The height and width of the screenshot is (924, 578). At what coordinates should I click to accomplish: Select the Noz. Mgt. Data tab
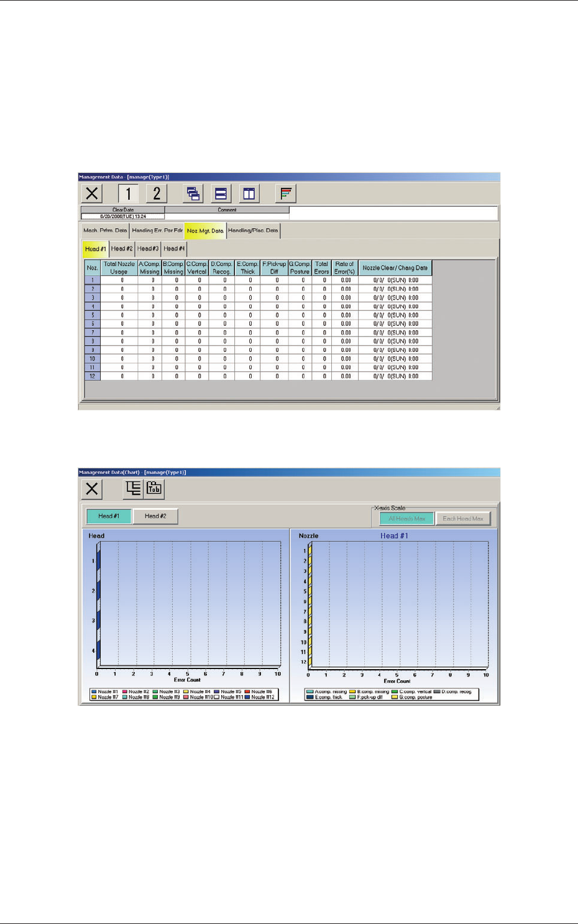(206, 231)
